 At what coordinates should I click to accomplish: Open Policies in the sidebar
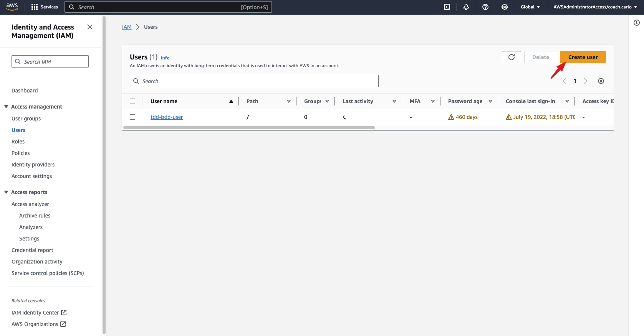point(21,153)
